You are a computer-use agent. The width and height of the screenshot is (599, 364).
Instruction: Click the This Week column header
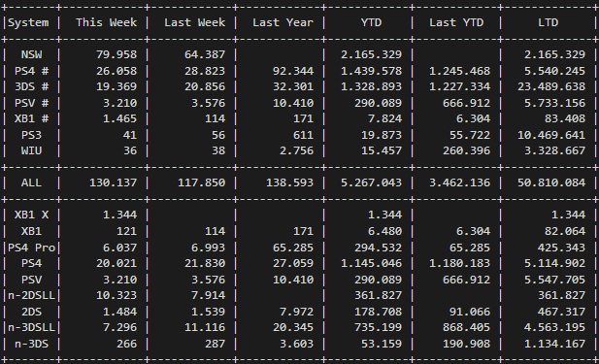coord(106,22)
